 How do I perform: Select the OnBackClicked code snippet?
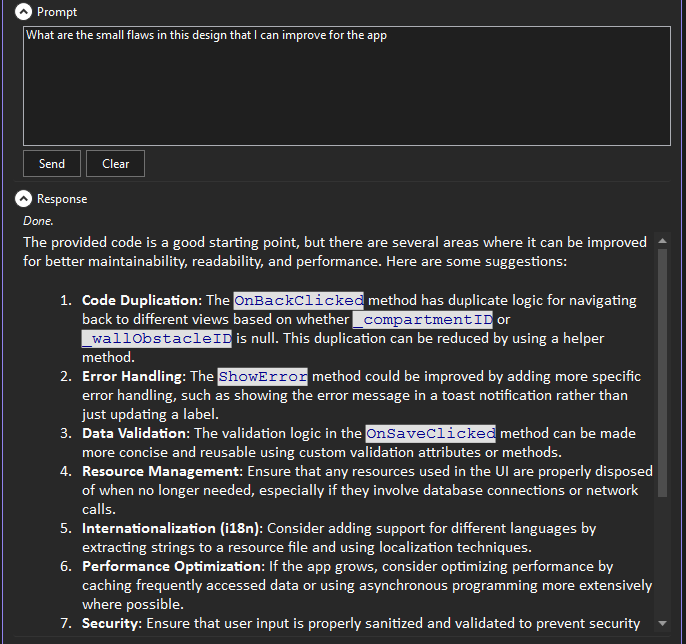[x=299, y=300]
